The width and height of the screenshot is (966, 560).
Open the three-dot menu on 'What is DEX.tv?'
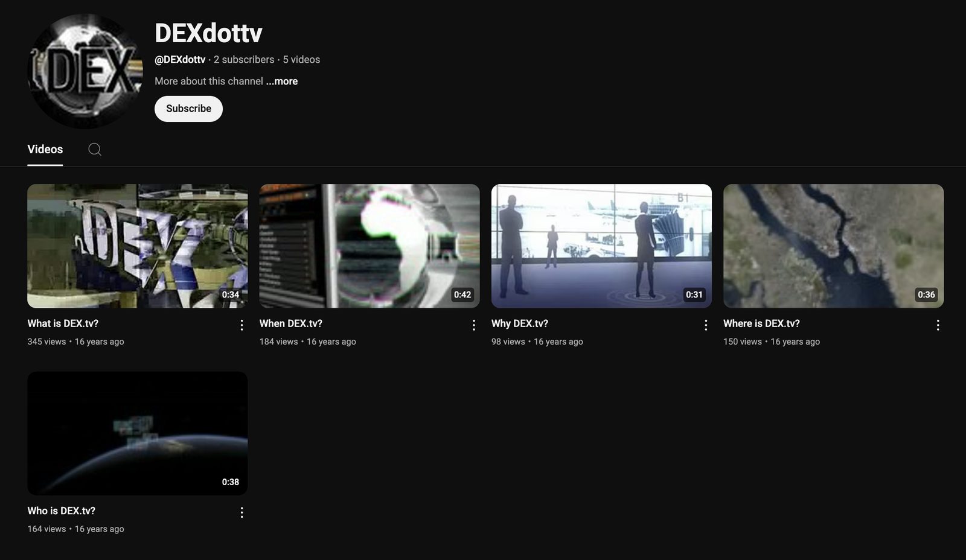point(241,325)
